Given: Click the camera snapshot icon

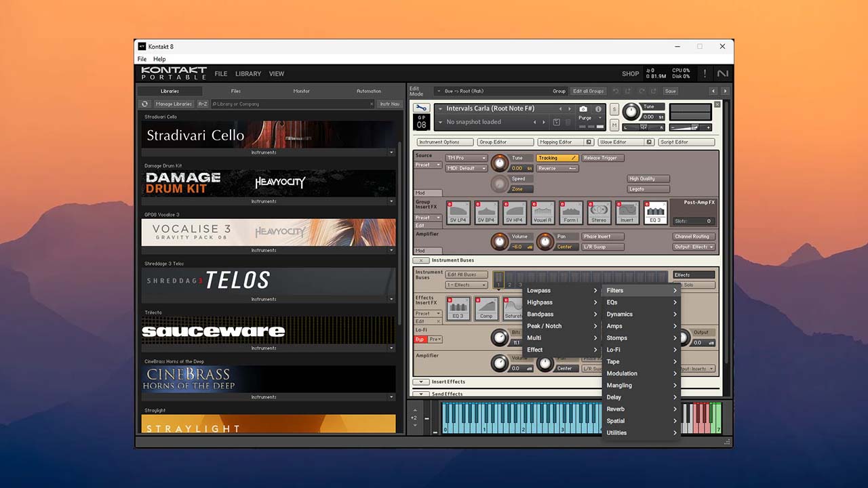Looking at the screenshot, I should pyautogui.click(x=583, y=108).
